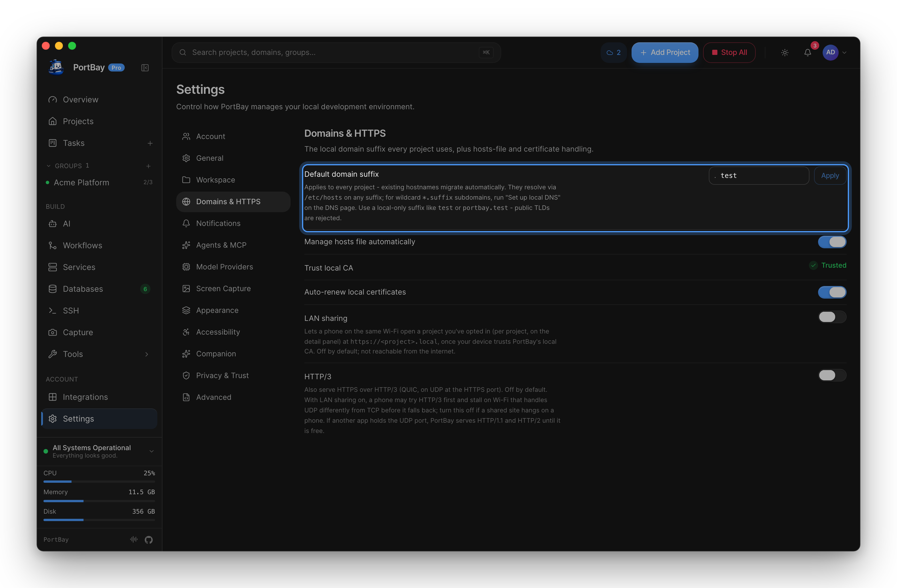Turn off Auto-renew local certificates

(x=832, y=292)
